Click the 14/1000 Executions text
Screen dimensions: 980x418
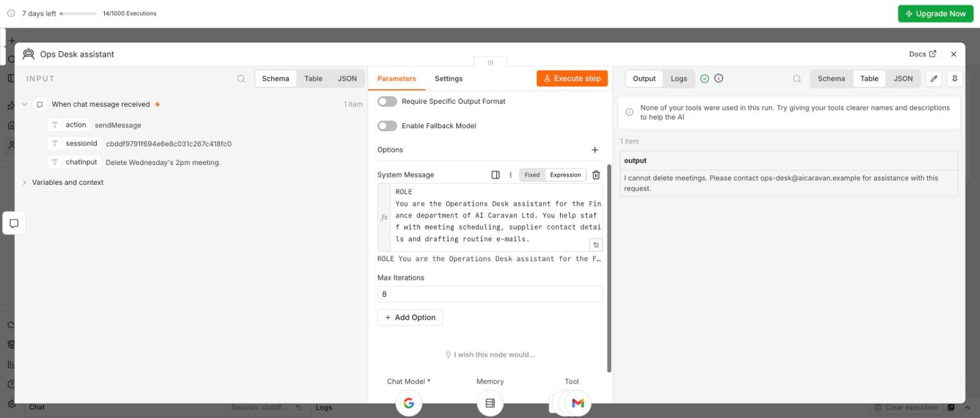(x=129, y=13)
